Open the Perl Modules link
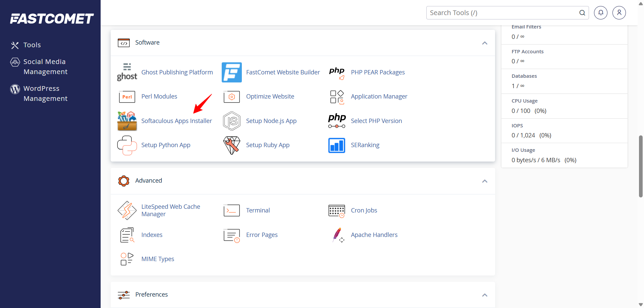 [x=159, y=97]
